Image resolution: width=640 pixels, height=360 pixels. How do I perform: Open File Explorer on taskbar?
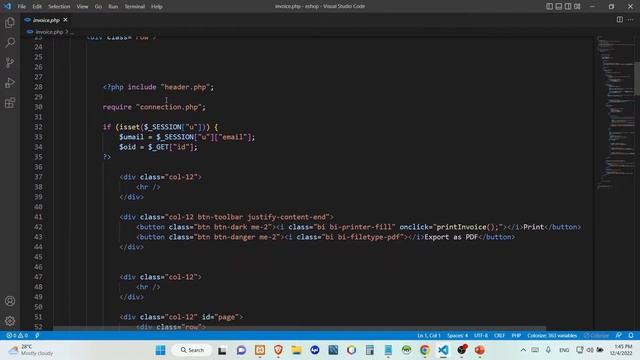click(x=296, y=350)
